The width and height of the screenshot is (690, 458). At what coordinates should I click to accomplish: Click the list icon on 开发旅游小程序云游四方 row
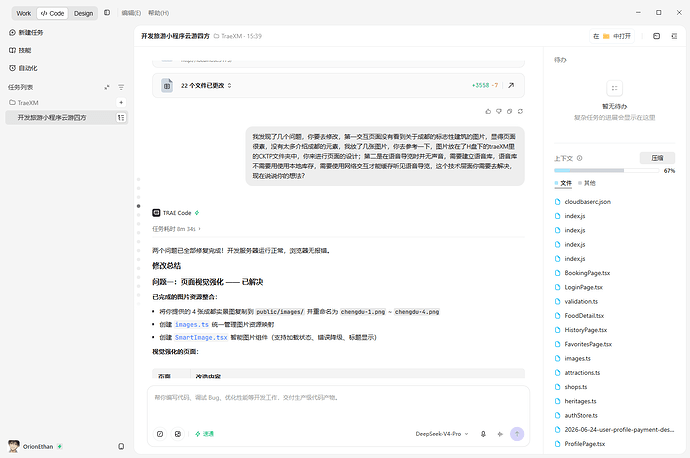[121, 117]
